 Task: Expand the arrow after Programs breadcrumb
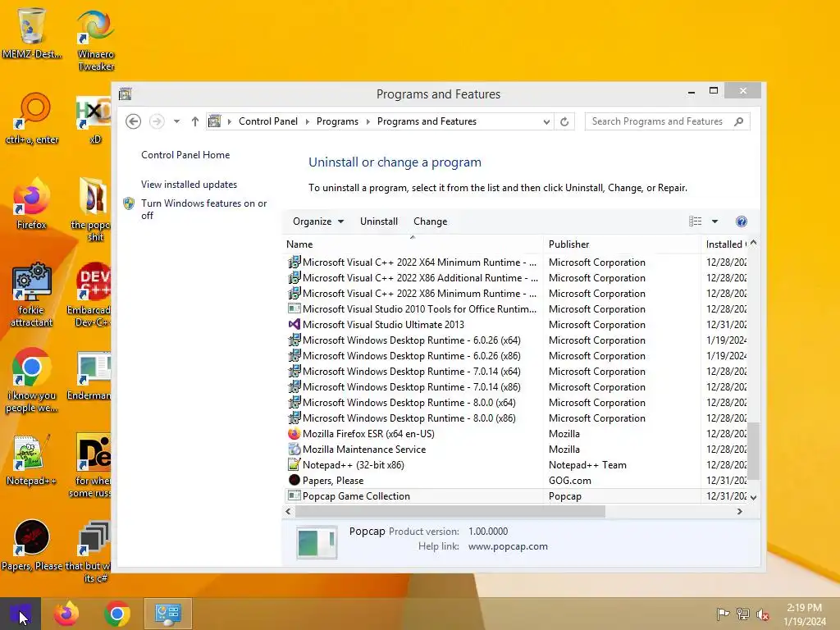coord(368,121)
